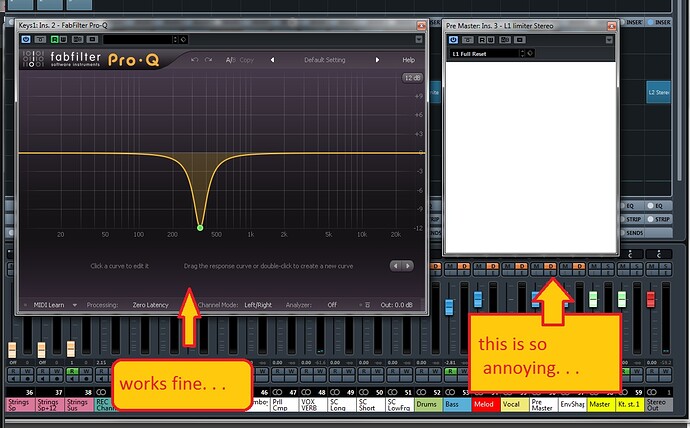Select the Strings Sp channel label
690x428 pixels.
pos(20,405)
